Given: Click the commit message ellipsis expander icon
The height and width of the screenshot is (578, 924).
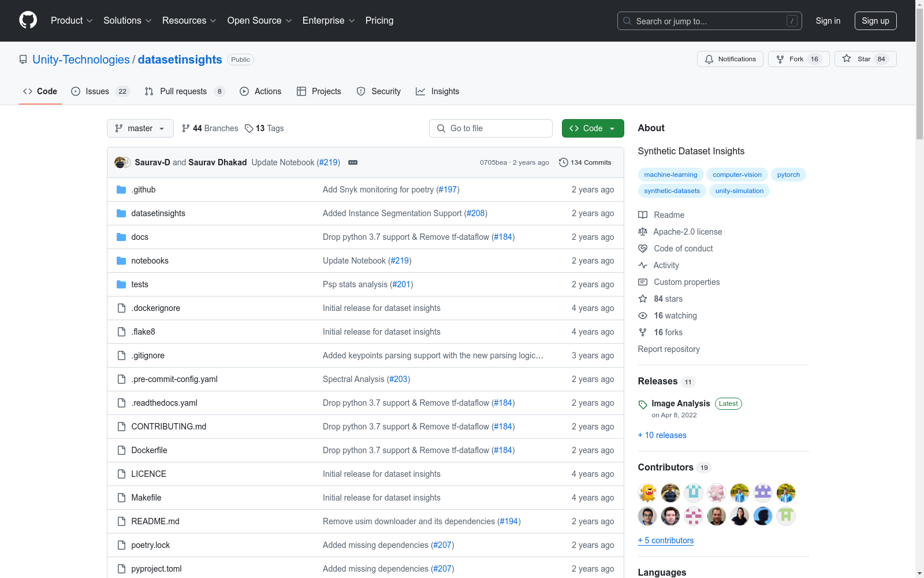Looking at the screenshot, I should point(353,162).
